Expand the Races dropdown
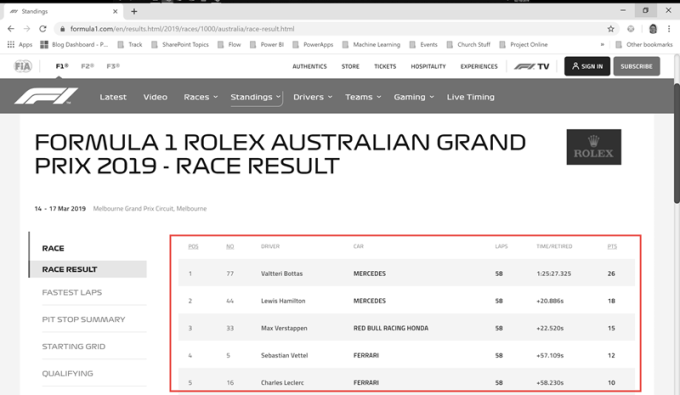Image resolution: width=680 pixels, height=395 pixels. pos(200,97)
